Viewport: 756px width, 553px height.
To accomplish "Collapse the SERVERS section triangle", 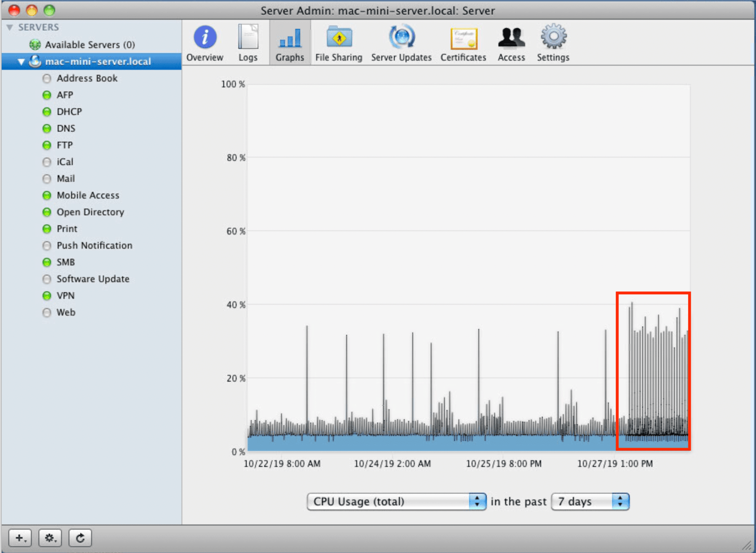I will tap(10, 28).
